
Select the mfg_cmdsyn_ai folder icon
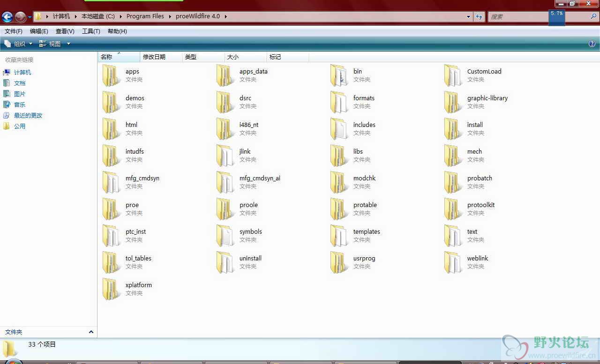[x=225, y=182]
